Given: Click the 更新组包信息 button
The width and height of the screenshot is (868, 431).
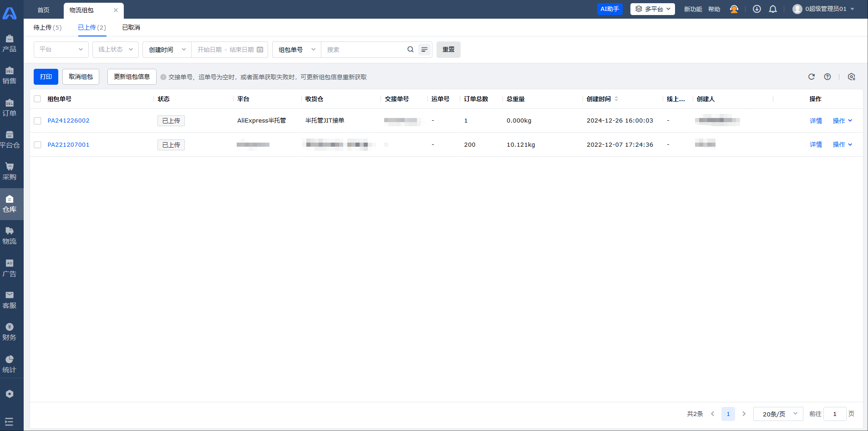Looking at the screenshot, I should [132, 77].
